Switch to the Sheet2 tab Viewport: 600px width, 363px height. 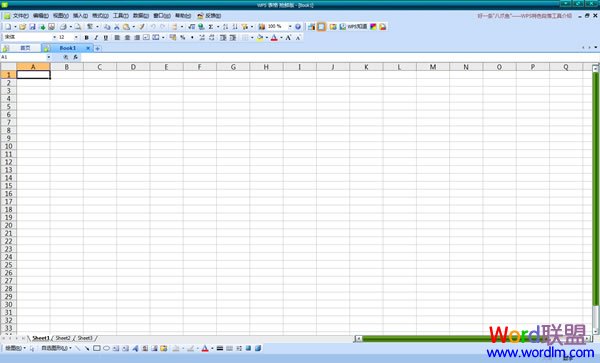click(x=63, y=338)
